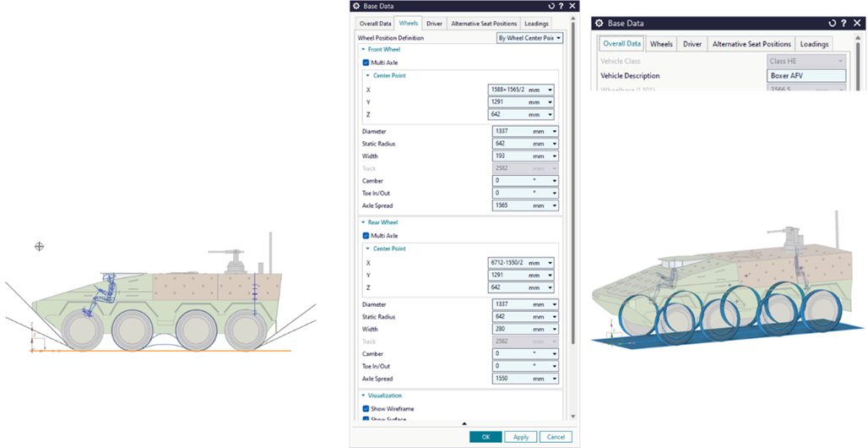Click the reset icon above the Vehicle Description field
The image size is (868, 448).
[x=832, y=23]
